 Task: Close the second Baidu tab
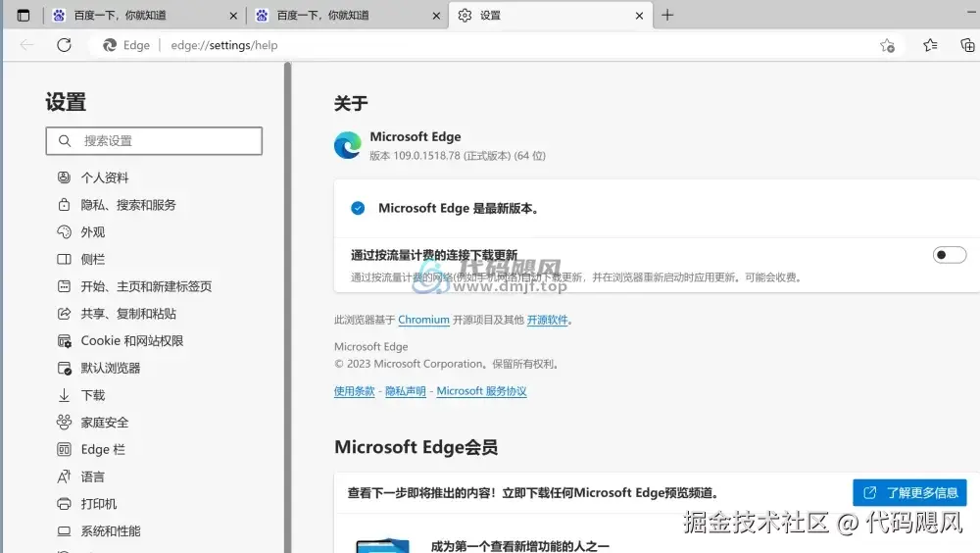(436, 16)
